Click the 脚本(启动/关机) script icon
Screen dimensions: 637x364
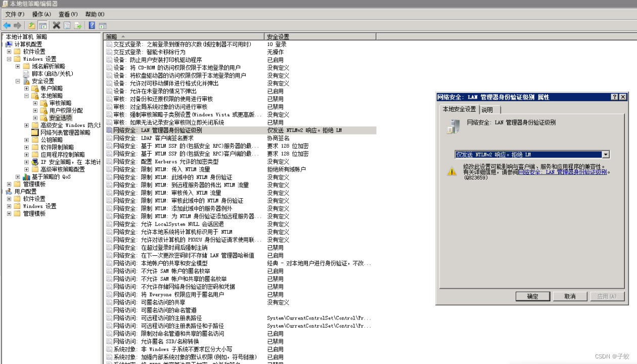point(26,74)
